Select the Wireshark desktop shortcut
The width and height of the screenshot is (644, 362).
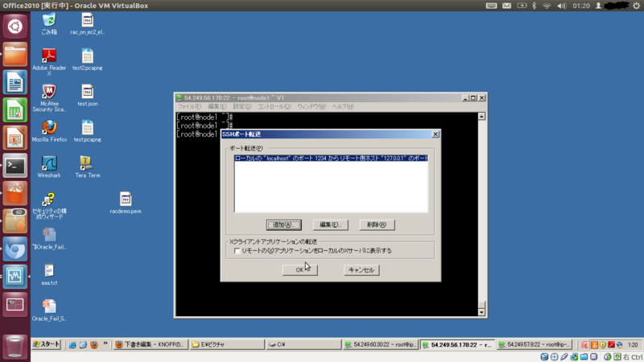[x=49, y=167]
